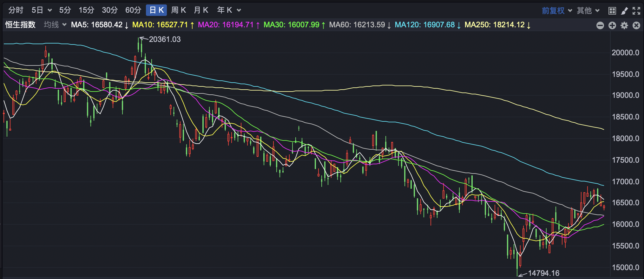Screen dimensions: 644x279
Task: Expand the 5日 dropdown arrow
Action: click(x=50, y=10)
